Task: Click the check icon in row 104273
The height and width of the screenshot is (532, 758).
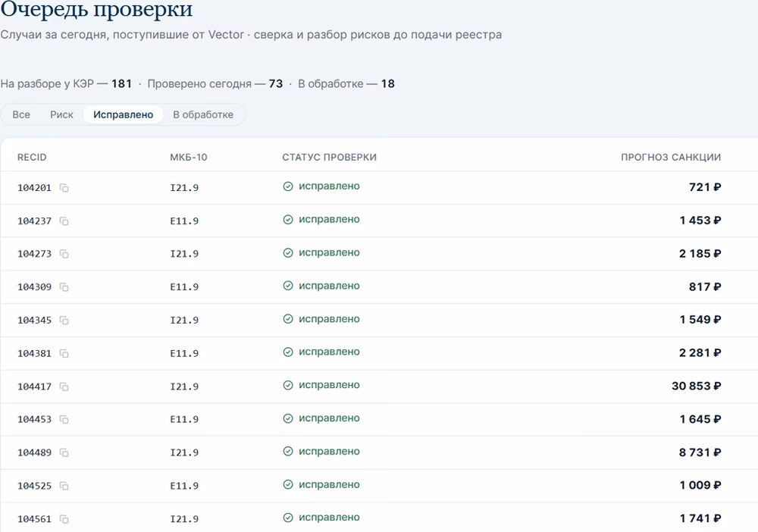Action: [288, 252]
